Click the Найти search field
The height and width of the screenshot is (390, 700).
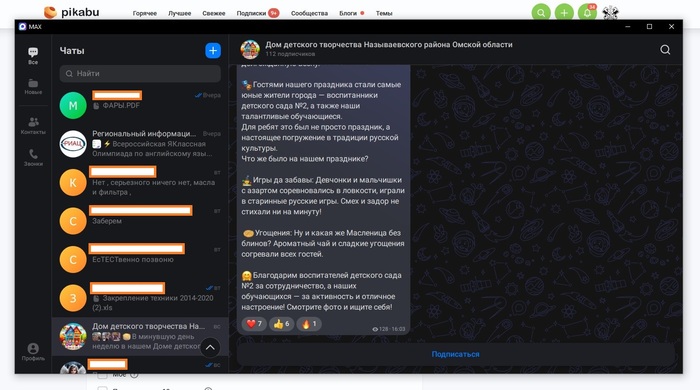pyautogui.click(x=140, y=74)
